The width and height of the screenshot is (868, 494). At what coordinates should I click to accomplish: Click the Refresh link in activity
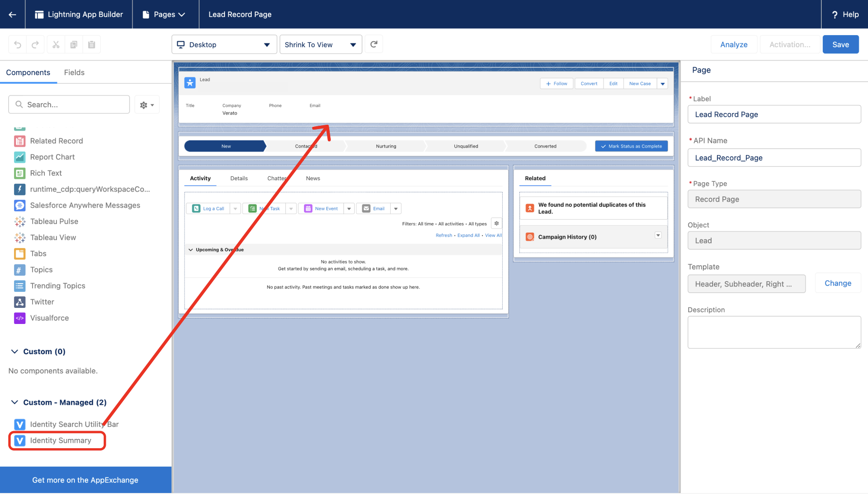coord(444,235)
